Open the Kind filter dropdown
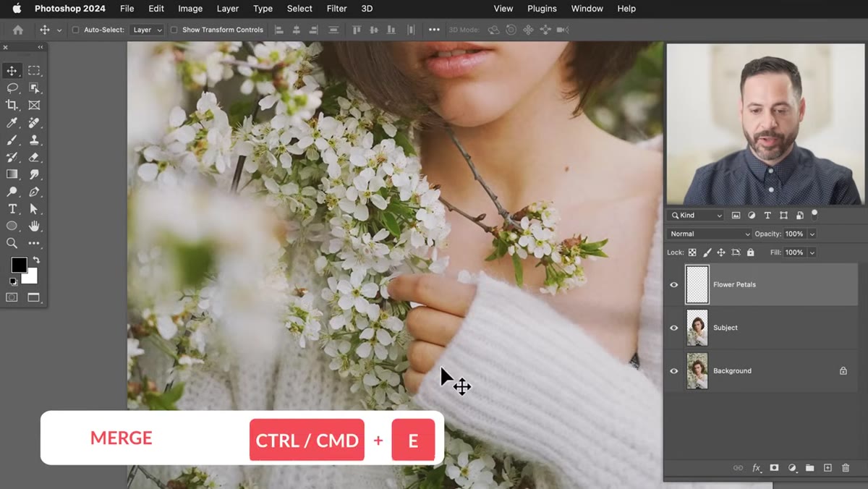The width and height of the screenshot is (868, 489). (x=695, y=215)
